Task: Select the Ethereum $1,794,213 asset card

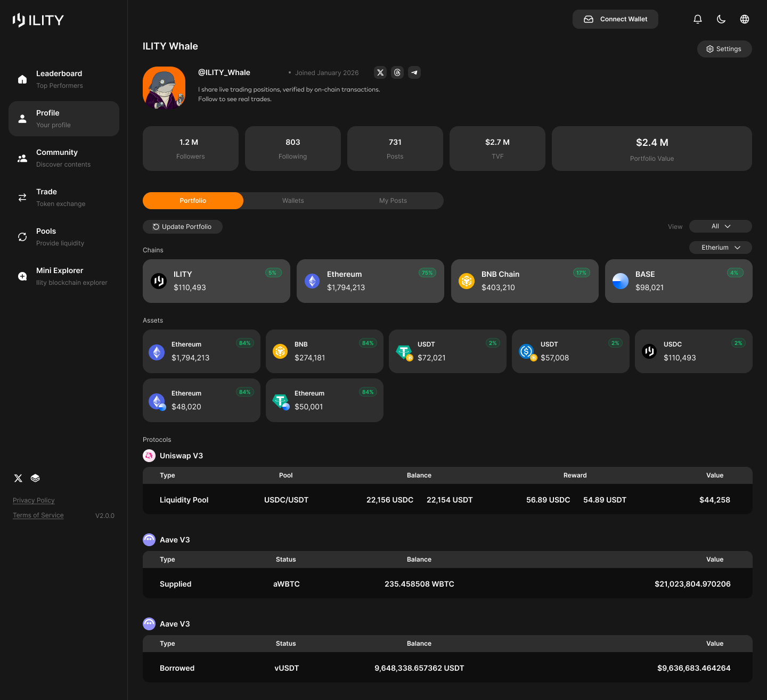Action: (201, 351)
